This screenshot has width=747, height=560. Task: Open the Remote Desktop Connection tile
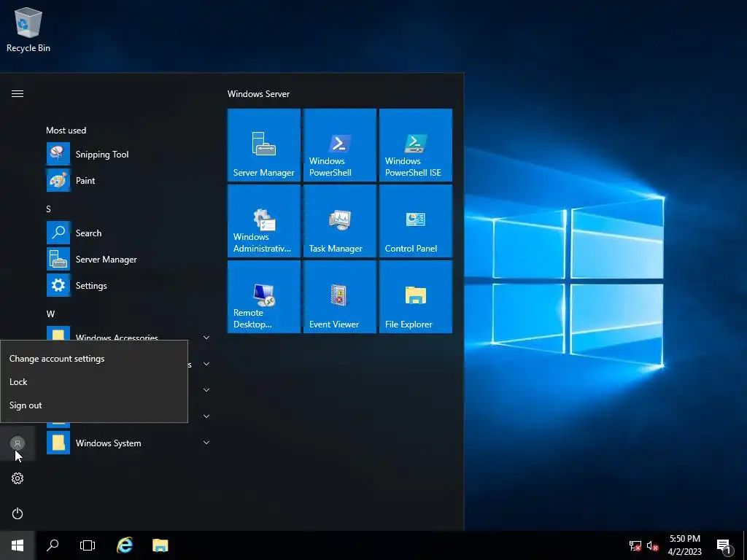coord(264,297)
